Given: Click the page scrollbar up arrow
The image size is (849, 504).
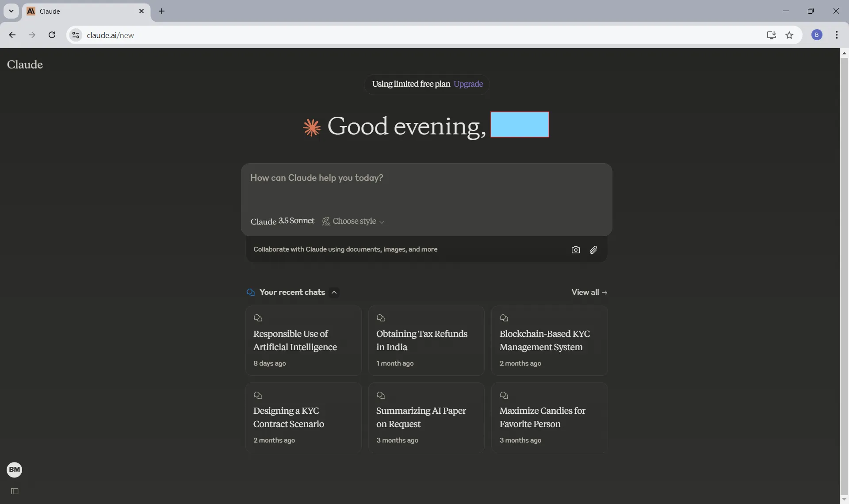Looking at the screenshot, I should (x=844, y=53).
